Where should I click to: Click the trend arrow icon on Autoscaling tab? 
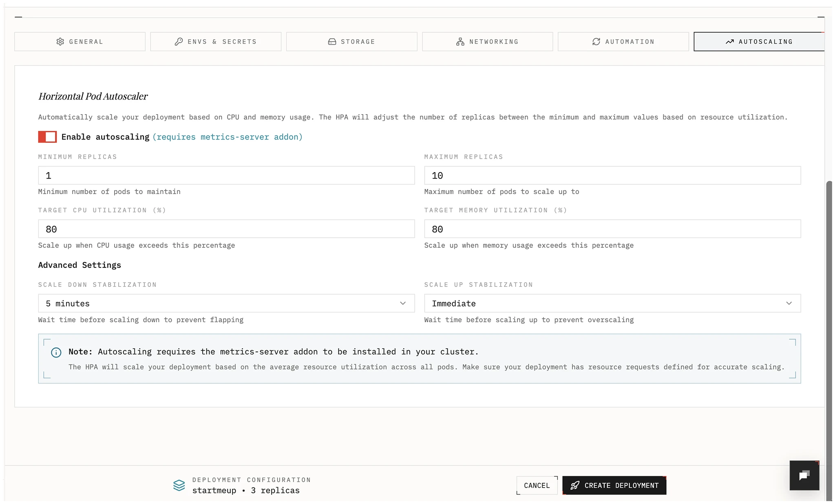(x=729, y=42)
